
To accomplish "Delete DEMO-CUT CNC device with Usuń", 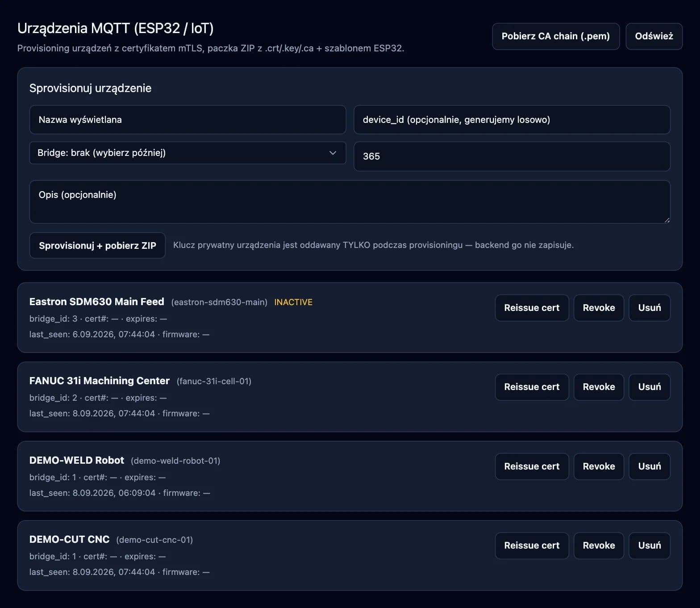I will click(650, 545).
